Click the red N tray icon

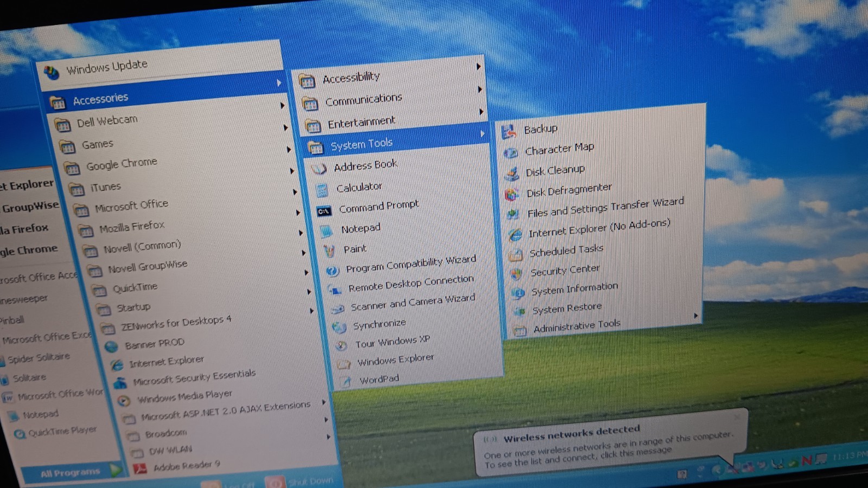tap(807, 460)
